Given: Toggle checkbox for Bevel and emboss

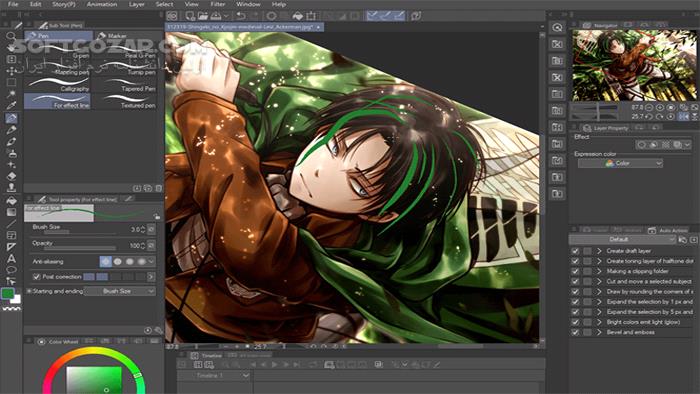Looking at the screenshot, I should tap(575, 332).
